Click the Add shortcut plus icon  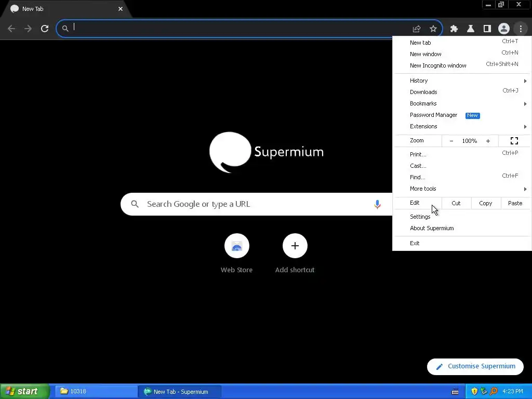pyautogui.click(x=295, y=246)
